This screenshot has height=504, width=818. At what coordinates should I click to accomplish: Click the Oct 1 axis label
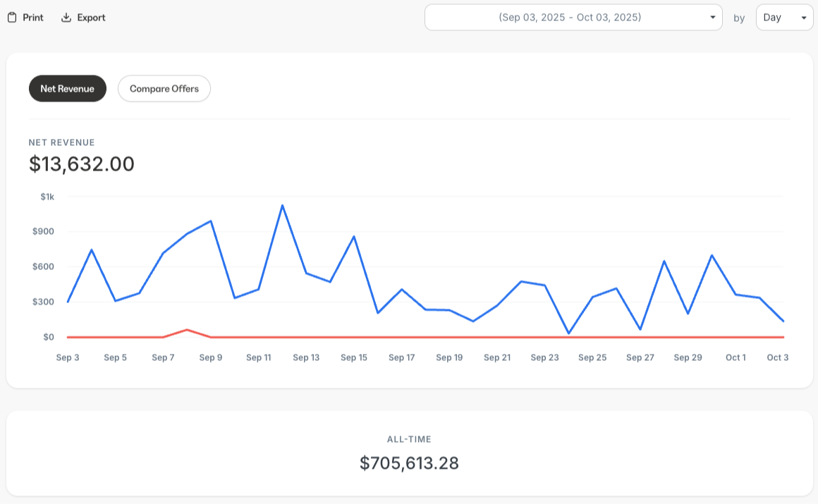click(735, 357)
